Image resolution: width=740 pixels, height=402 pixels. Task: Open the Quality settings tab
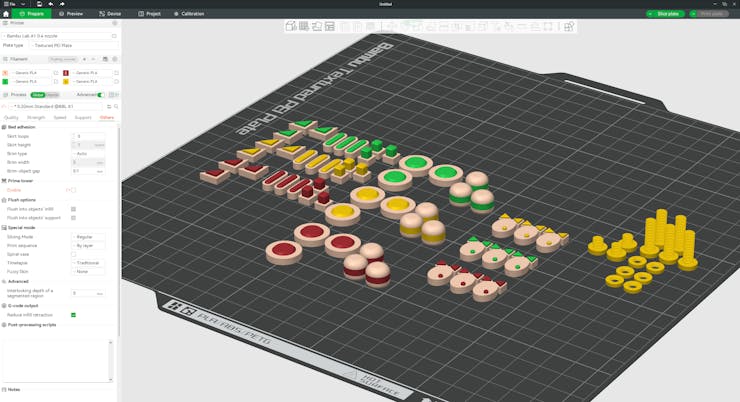click(11, 117)
